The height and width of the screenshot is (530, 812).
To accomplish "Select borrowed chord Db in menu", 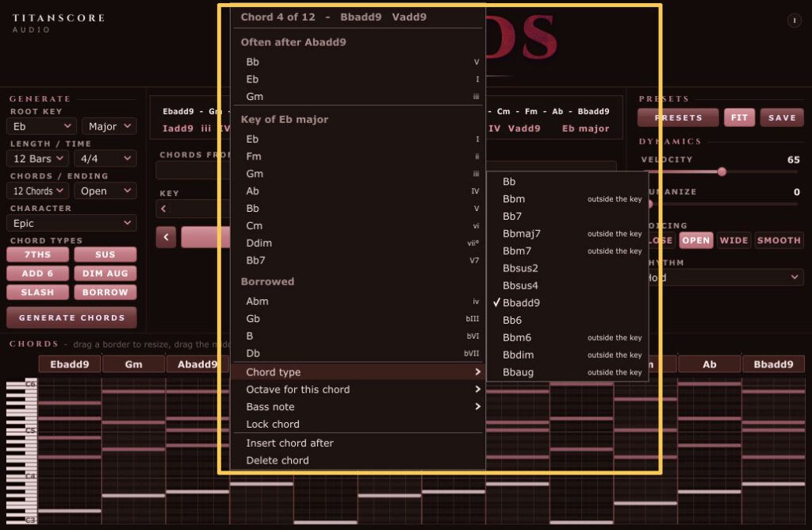I will pos(358,353).
